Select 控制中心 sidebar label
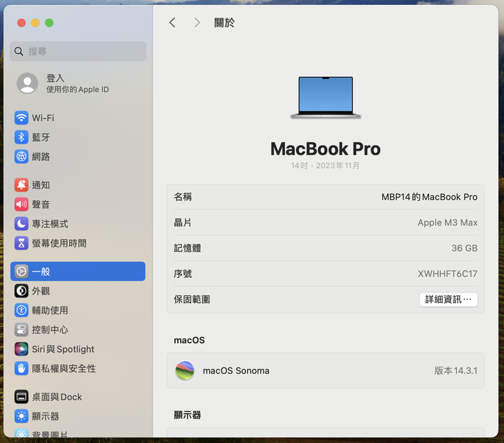Screen dimensions: 504x443 [50, 330]
